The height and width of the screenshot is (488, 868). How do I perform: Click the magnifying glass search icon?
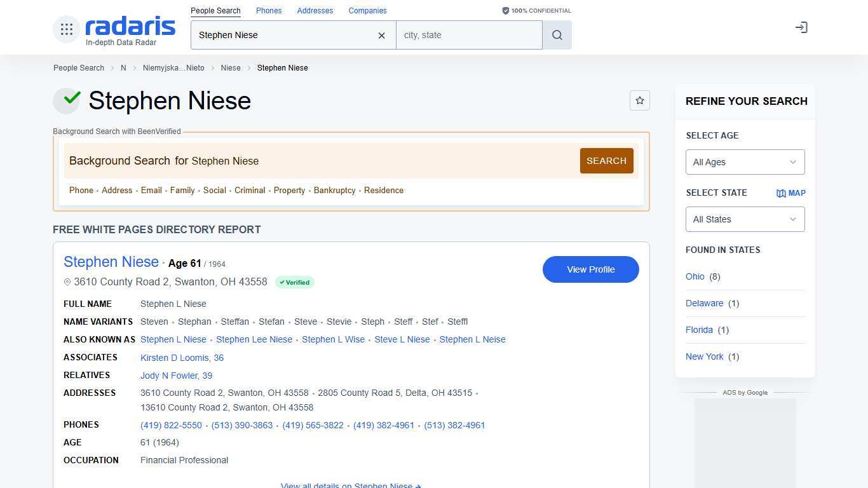point(557,35)
